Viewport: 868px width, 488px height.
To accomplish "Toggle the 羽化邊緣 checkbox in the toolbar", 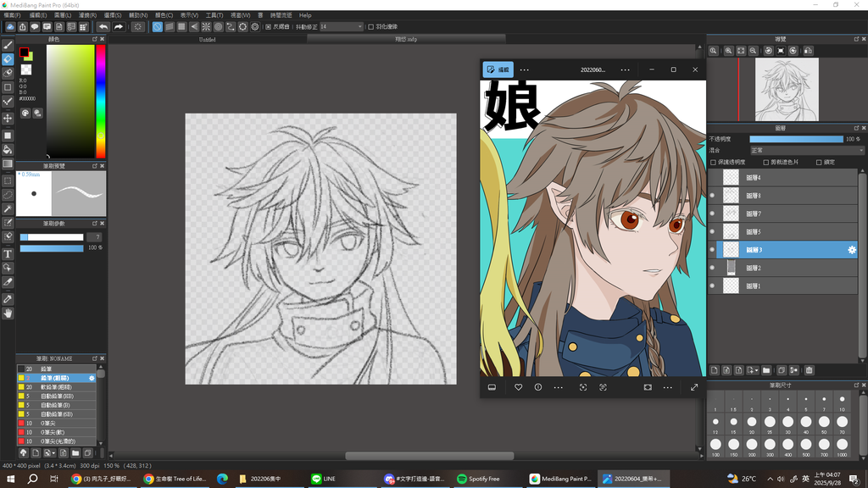I will [370, 27].
